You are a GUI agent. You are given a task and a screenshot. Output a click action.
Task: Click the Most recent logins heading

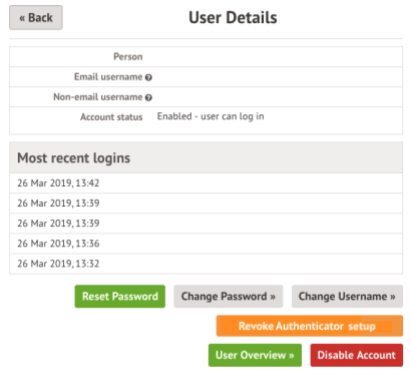pos(74,158)
